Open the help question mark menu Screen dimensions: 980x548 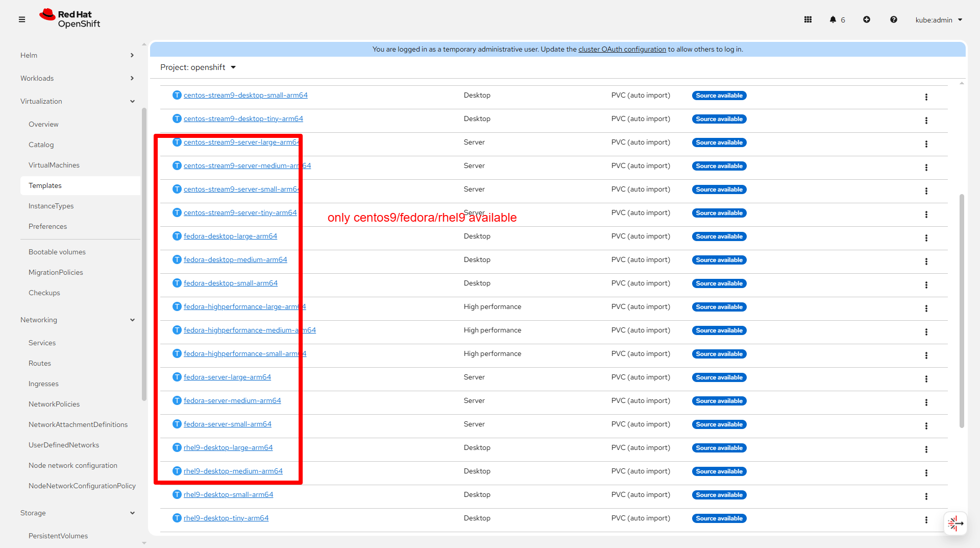[x=894, y=19]
